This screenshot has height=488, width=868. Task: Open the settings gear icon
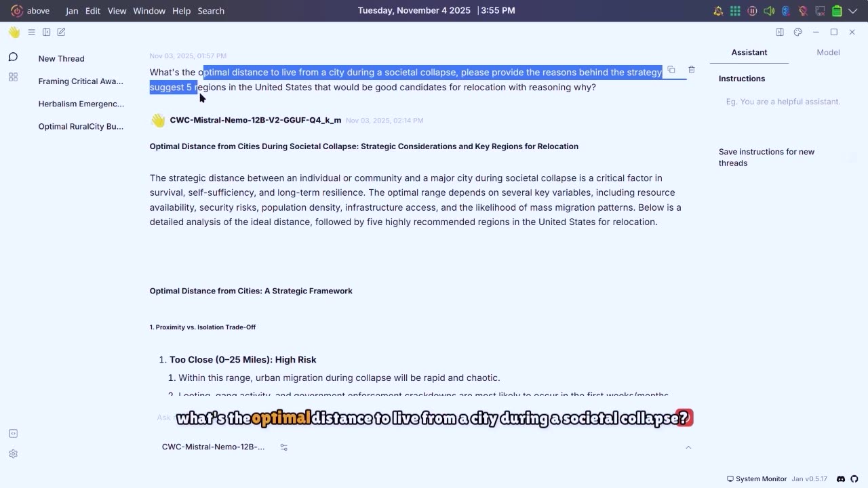coord(13,454)
